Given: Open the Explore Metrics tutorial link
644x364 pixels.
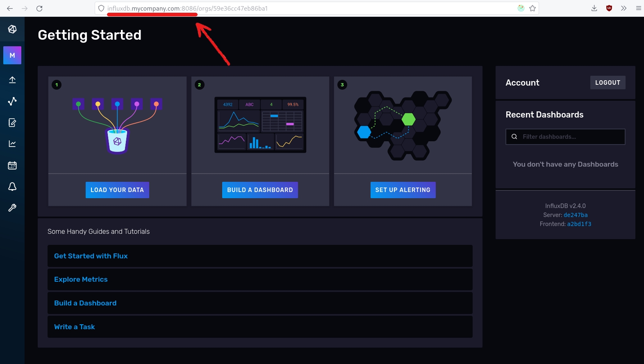Looking at the screenshot, I should point(81,279).
